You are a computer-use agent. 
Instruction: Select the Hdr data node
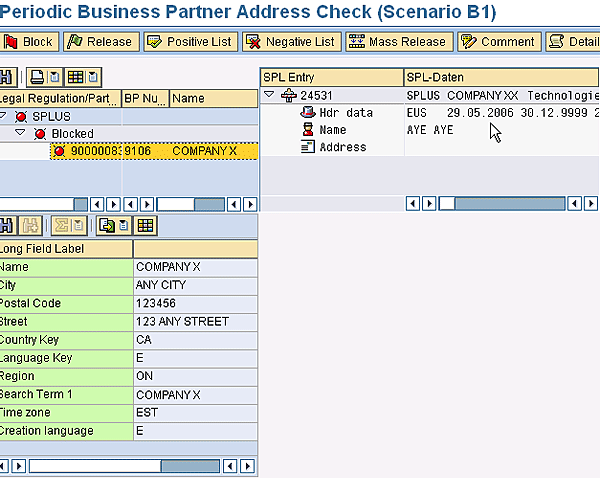pyautogui.click(x=346, y=113)
